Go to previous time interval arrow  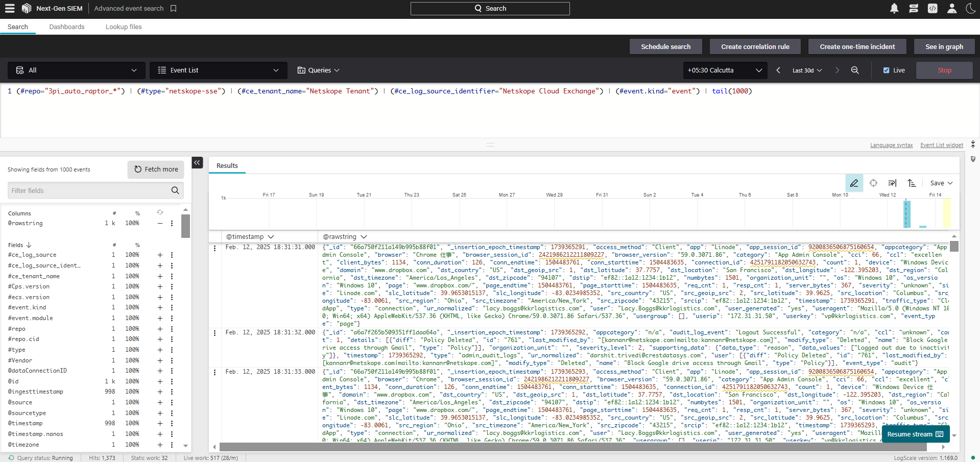(x=778, y=70)
